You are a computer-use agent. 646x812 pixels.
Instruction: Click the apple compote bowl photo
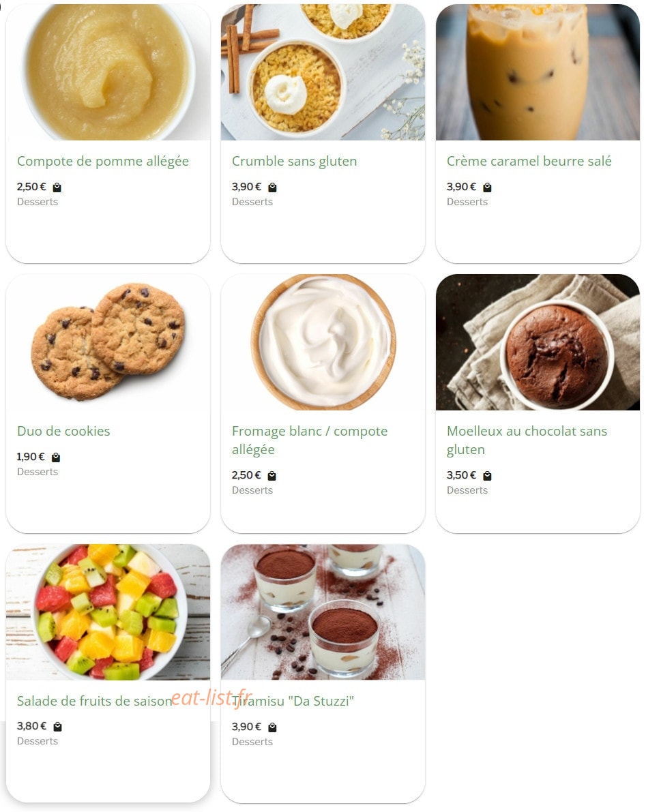tap(108, 72)
